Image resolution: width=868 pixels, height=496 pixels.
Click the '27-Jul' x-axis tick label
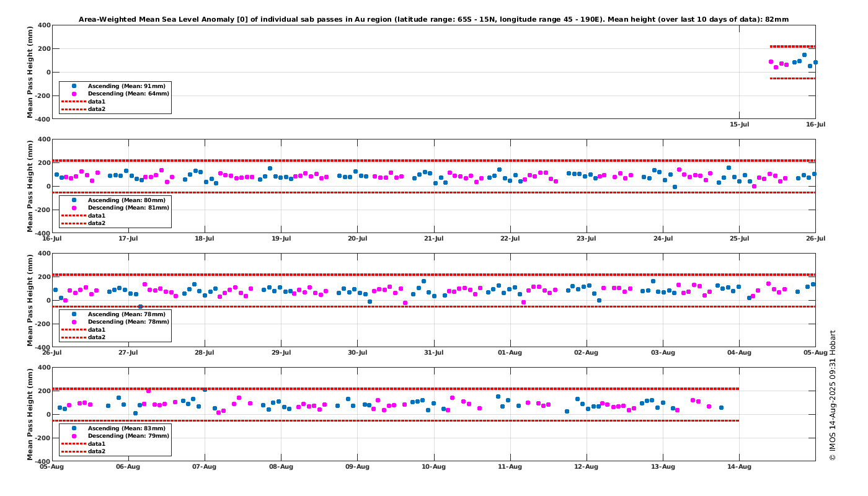click(128, 353)
